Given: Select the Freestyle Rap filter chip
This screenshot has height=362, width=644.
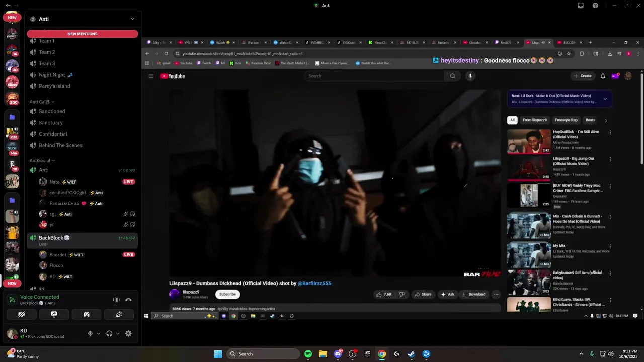Looking at the screenshot, I should 566,120.
